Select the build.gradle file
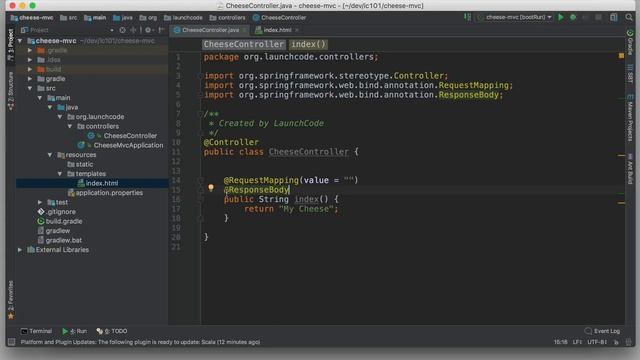The width and height of the screenshot is (640, 360). 64,221
